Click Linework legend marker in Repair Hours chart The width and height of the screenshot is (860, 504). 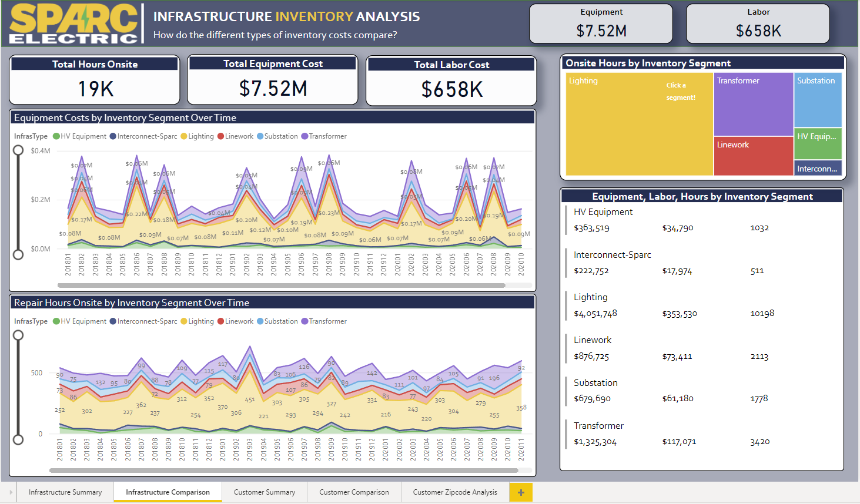[x=221, y=321]
